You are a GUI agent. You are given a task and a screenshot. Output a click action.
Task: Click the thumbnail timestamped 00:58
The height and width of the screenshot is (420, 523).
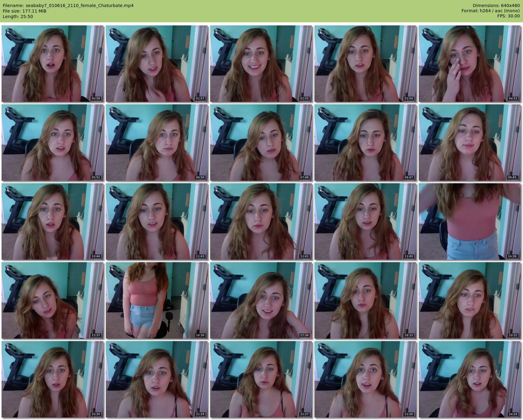pos(53,64)
